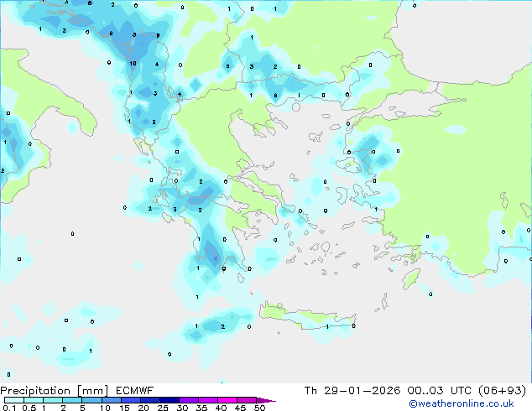Select the 5–10 mm legend color swatch
The height and width of the screenshot is (411, 532).
[x=91, y=400]
